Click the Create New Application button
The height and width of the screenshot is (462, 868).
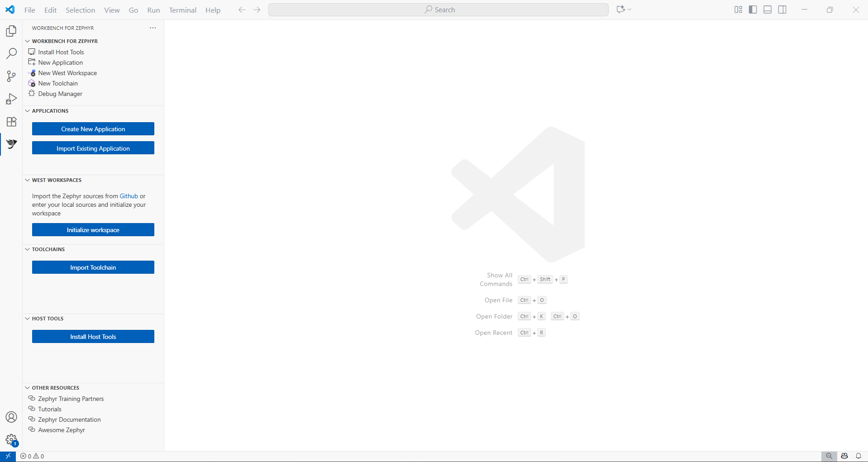tap(93, 129)
